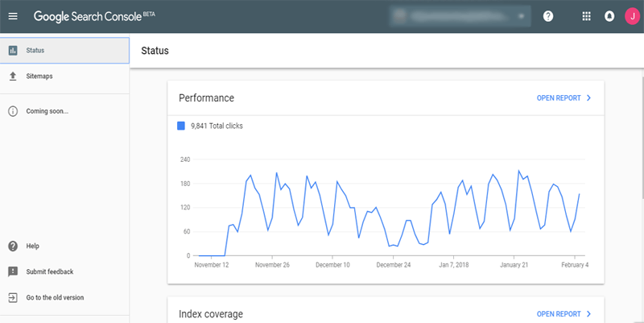Viewport: 644px width, 323px height.
Task: Click the Sitemaps upload icon
Action: [x=13, y=76]
